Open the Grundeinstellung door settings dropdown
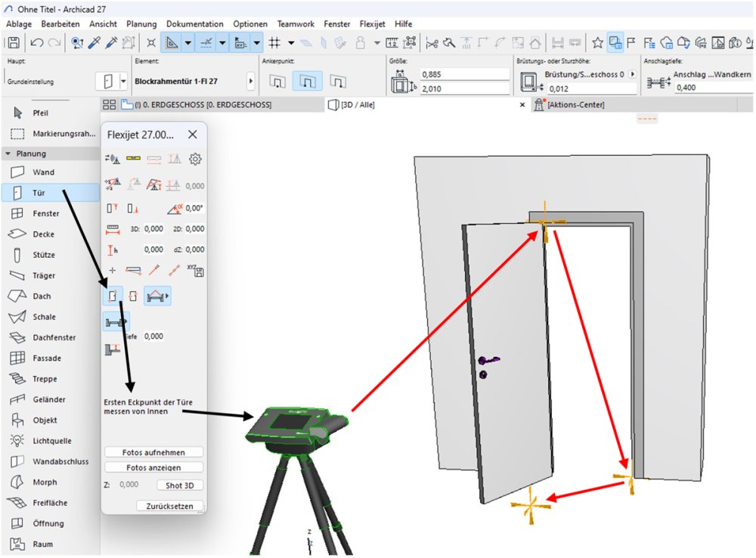This screenshot has width=756, height=558. coord(123,81)
